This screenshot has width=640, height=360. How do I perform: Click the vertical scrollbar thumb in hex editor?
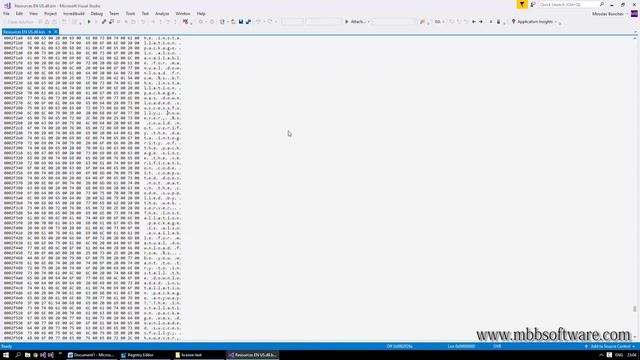pos(635,309)
